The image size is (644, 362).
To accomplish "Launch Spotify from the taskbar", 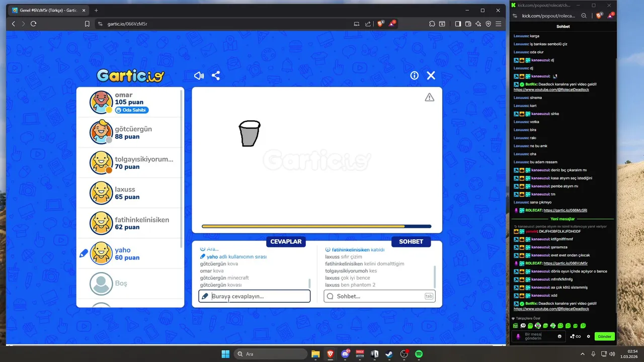I will point(419,354).
